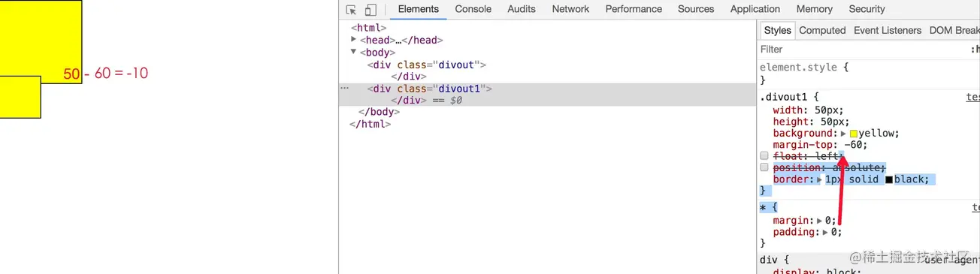Viewport: 980px width, 274px height.
Task: Expand the background property triangle
Action: tap(843, 133)
